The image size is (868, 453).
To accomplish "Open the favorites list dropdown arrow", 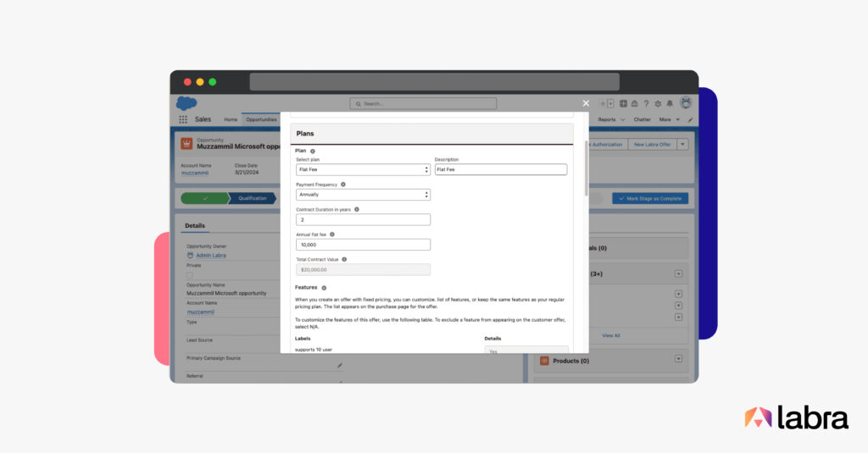I will tap(610, 103).
